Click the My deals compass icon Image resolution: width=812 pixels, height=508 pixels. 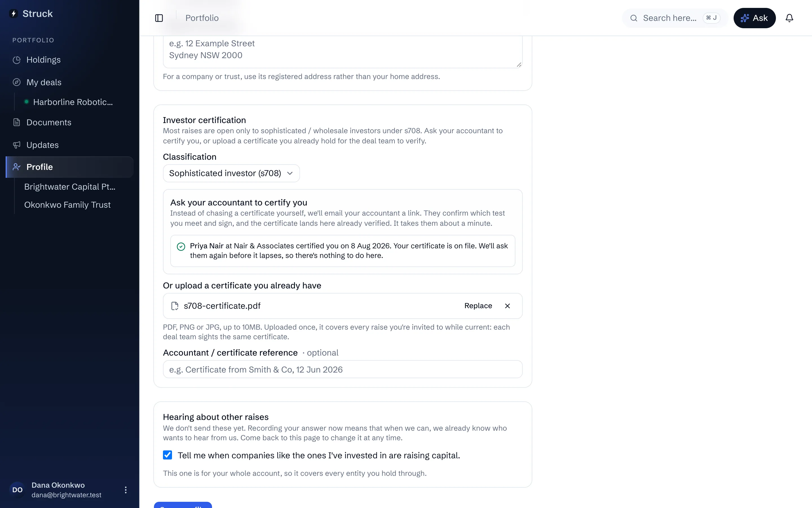[x=16, y=82]
